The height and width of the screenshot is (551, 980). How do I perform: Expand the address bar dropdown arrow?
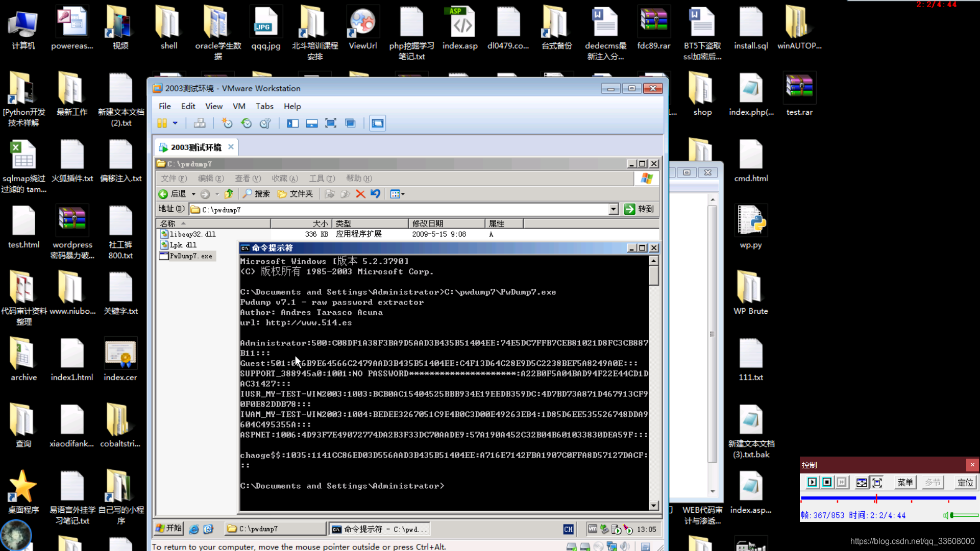tap(614, 210)
